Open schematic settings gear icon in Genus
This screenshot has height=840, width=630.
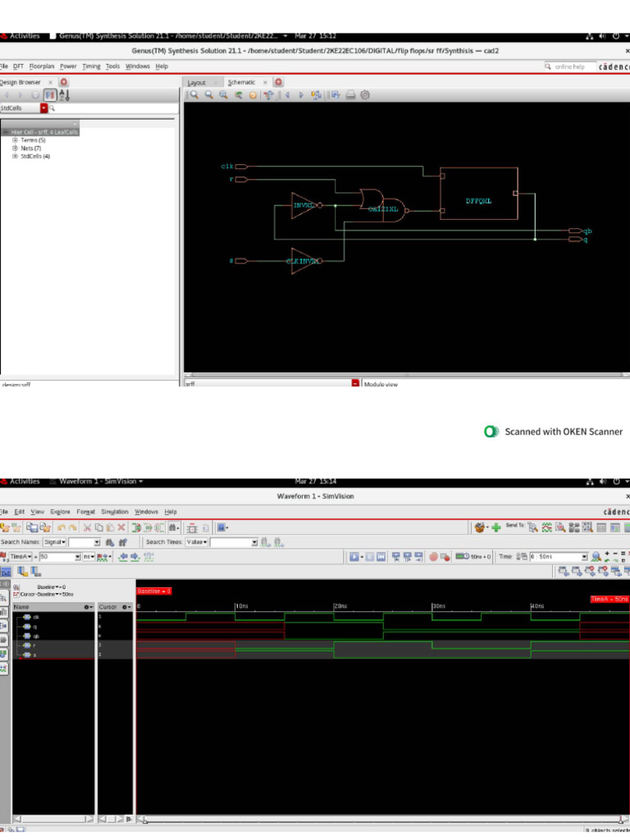(x=365, y=95)
